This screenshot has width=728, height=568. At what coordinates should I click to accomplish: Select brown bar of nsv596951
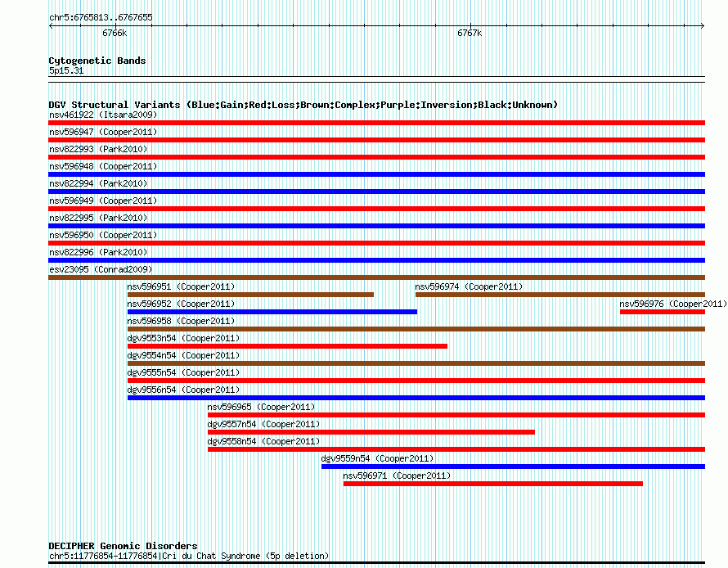coord(251,295)
